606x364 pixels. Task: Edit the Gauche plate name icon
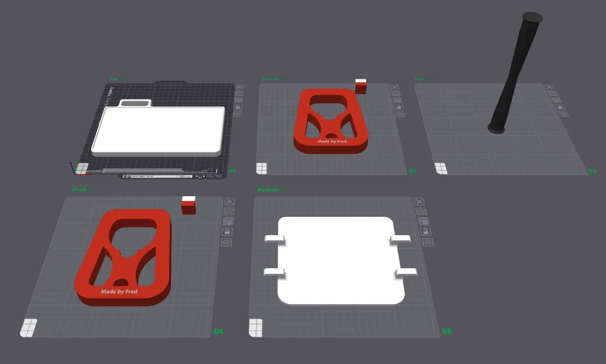coord(283,79)
